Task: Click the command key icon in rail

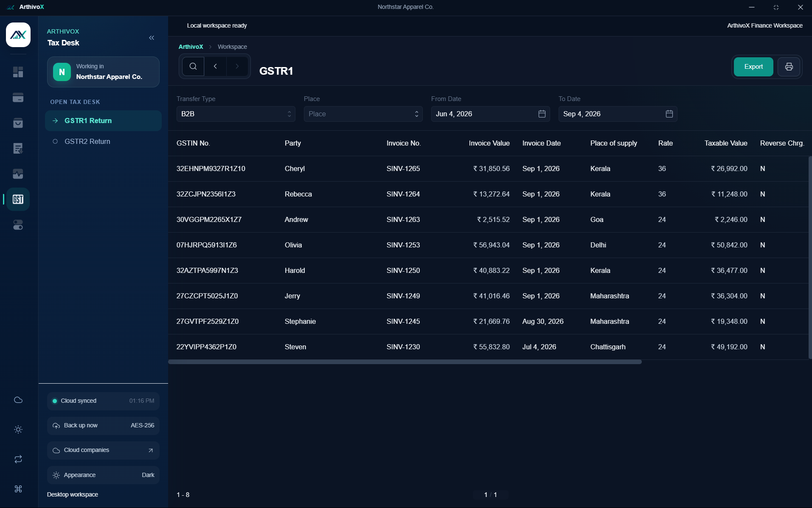Action: [18, 489]
